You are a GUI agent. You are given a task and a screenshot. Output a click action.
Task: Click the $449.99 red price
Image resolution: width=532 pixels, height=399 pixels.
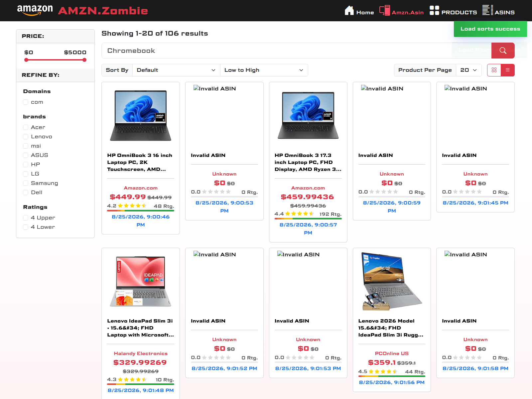point(128,197)
